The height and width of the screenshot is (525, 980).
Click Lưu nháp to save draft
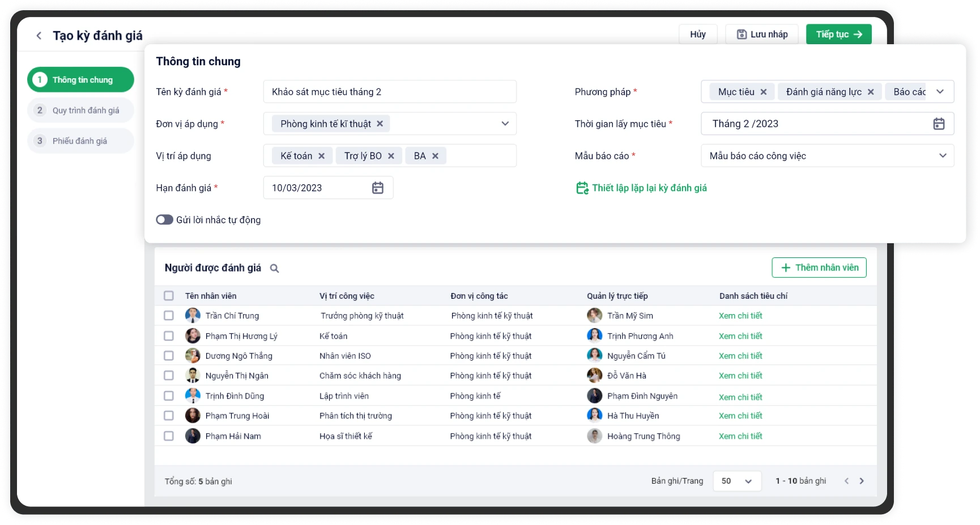(762, 34)
